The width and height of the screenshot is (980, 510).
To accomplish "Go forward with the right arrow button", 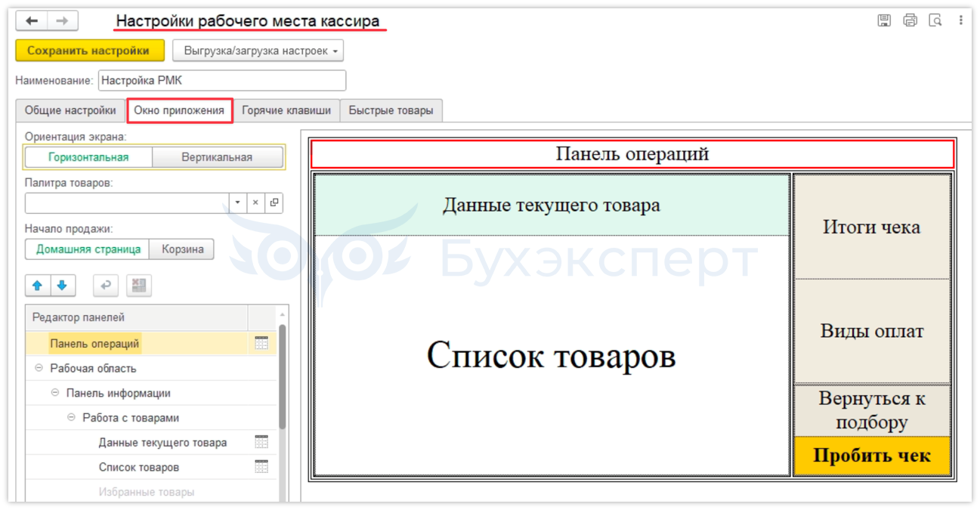I will click(x=62, y=21).
